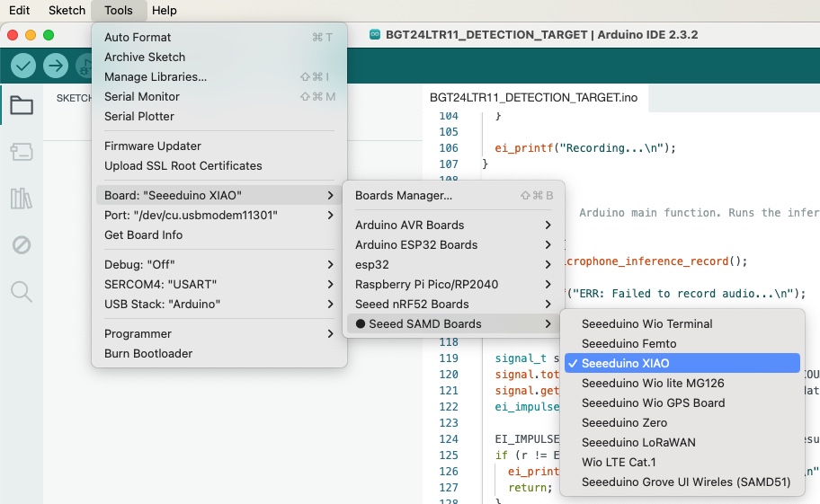Click line number 119 in the gutter
Screen dimensions: 820x504
tap(448, 358)
